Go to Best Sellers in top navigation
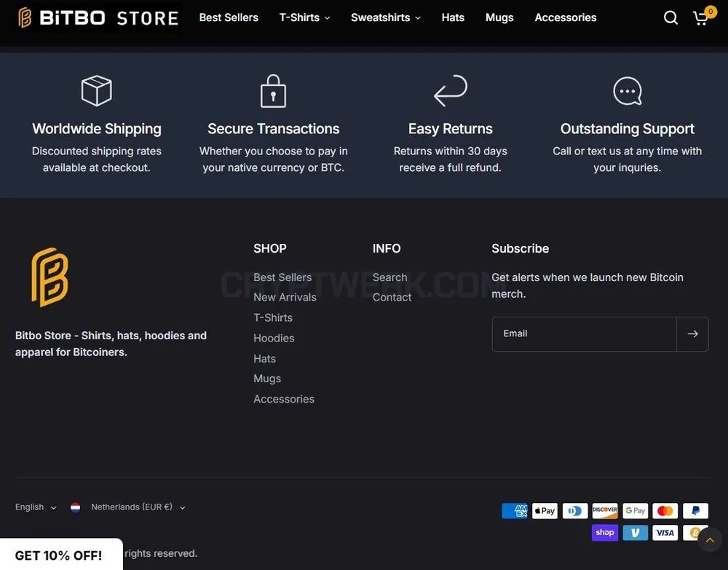The height and width of the screenshot is (570, 728). pyautogui.click(x=229, y=17)
